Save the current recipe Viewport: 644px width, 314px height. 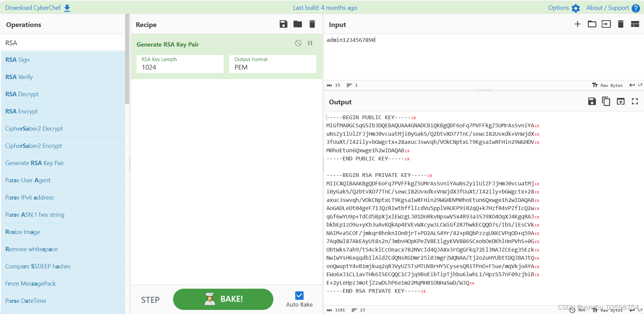coord(283,24)
